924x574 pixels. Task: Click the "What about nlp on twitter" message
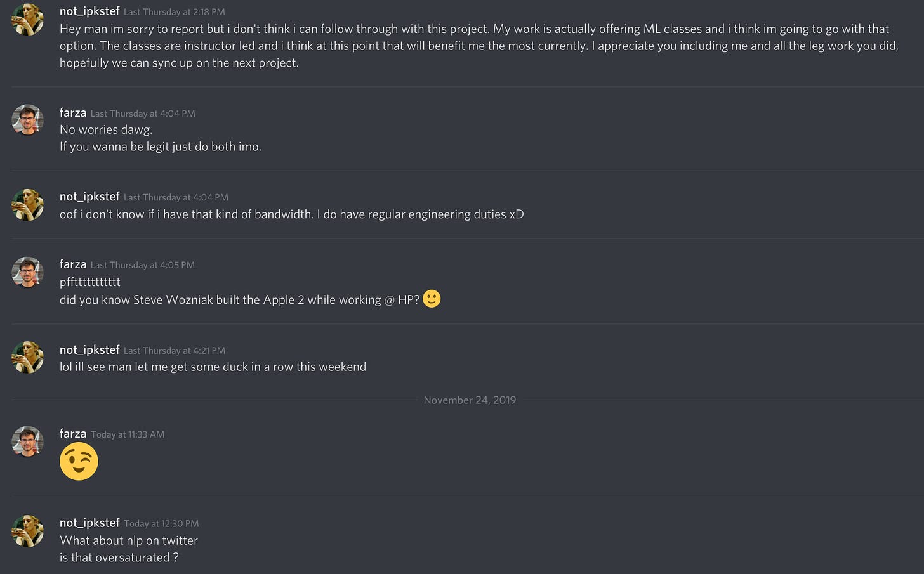pyautogui.click(x=129, y=540)
